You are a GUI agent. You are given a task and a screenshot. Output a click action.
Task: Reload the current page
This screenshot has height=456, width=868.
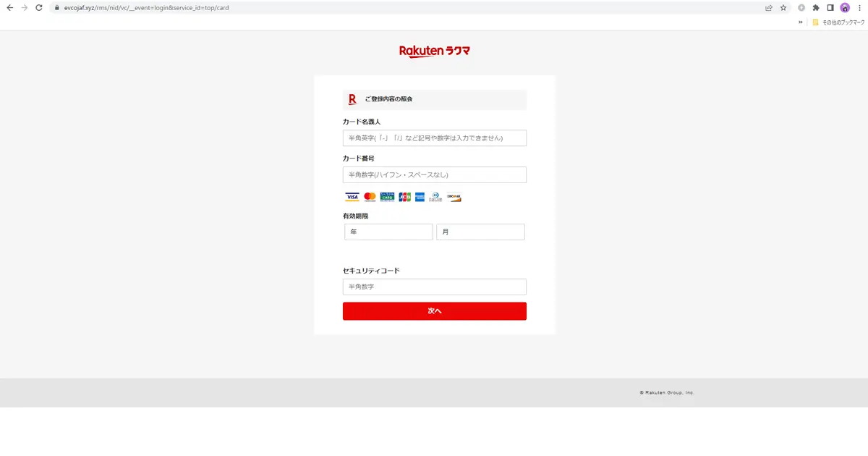40,8
